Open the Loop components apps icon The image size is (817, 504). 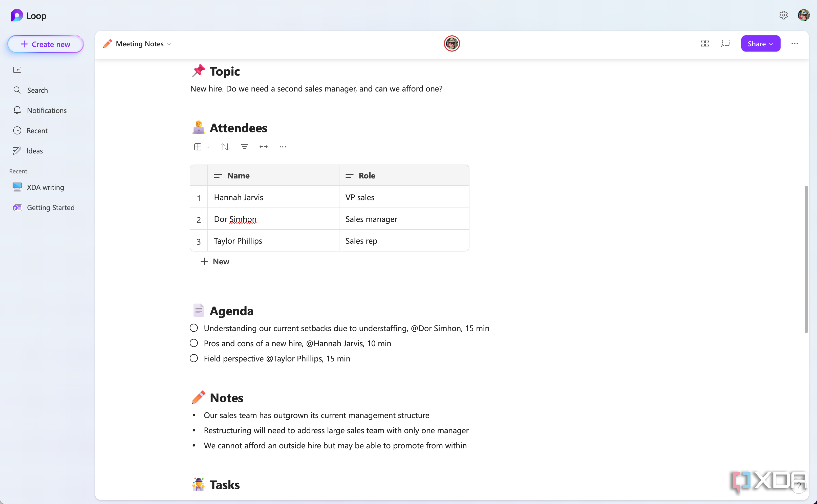pyautogui.click(x=705, y=44)
